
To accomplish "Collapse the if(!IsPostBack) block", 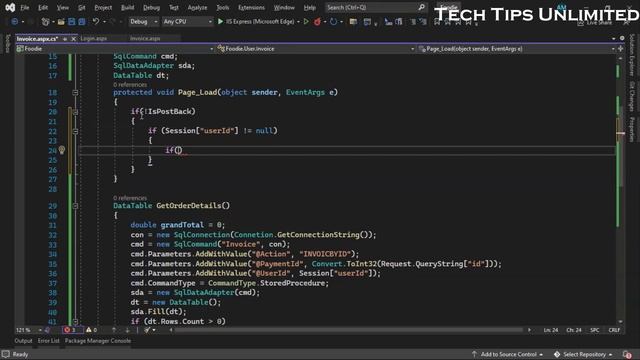I will (75, 112).
